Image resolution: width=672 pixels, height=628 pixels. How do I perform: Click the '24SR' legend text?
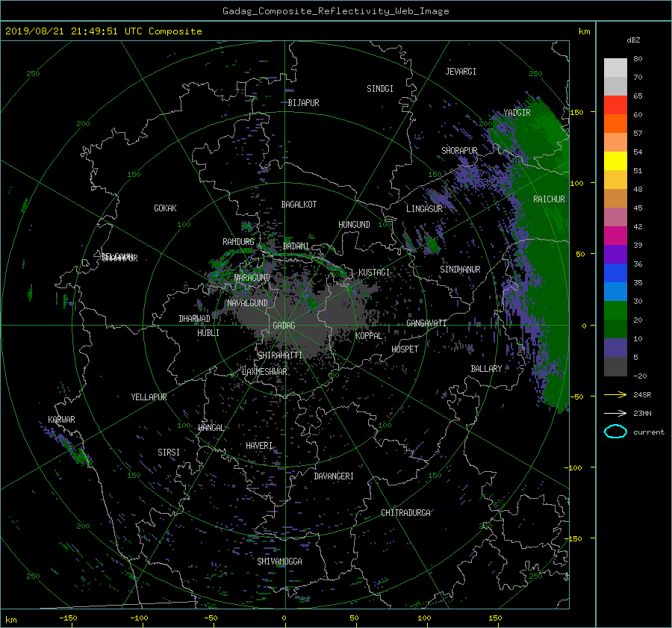coord(642,394)
